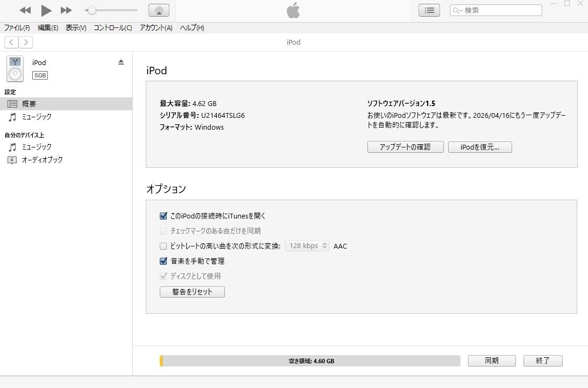Screen dimensions: 588x388
Task: Open the アカウント(A) menu
Action: click(x=155, y=28)
